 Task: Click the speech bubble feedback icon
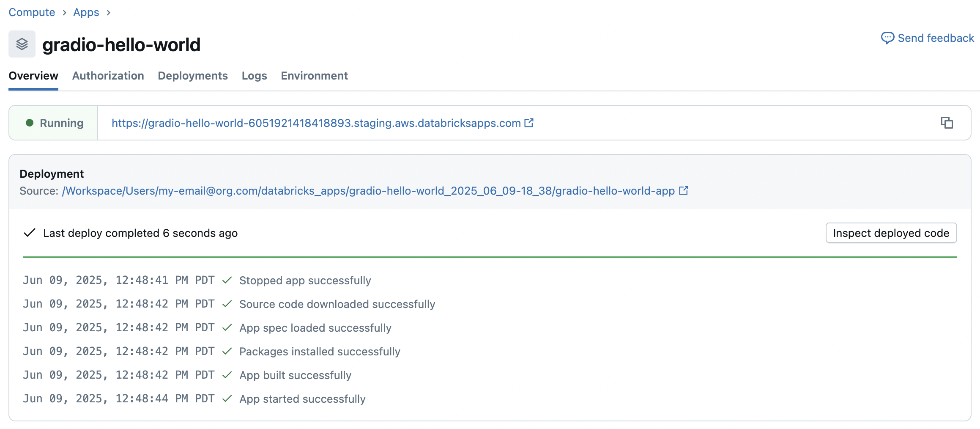888,38
